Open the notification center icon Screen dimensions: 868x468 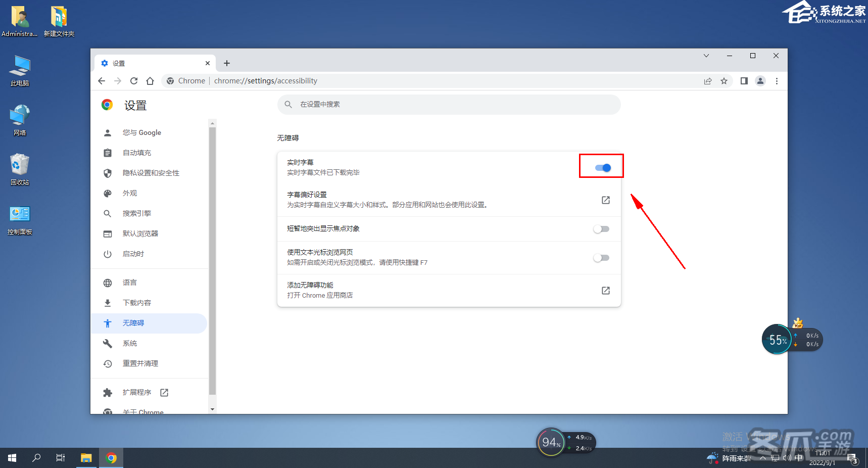pos(852,458)
